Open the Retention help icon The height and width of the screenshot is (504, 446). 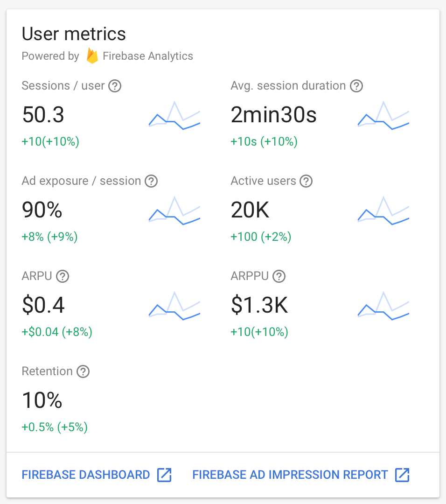(83, 371)
